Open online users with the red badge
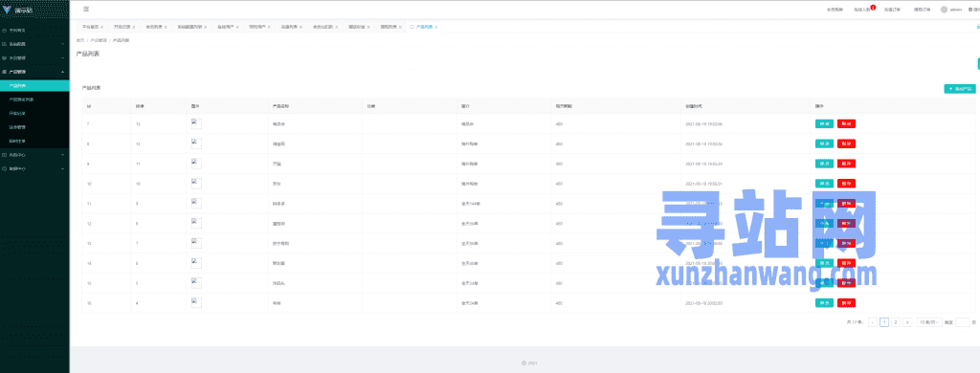 [x=862, y=10]
